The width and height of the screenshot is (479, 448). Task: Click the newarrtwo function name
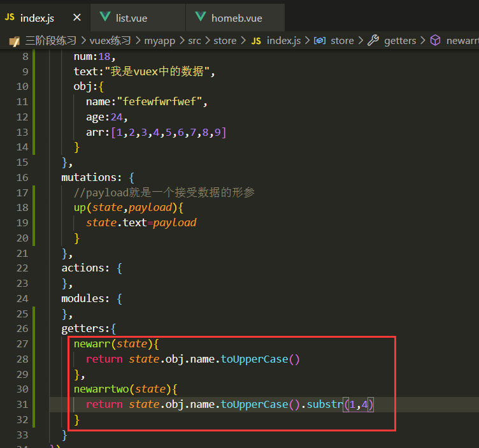[x=101, y=389]
